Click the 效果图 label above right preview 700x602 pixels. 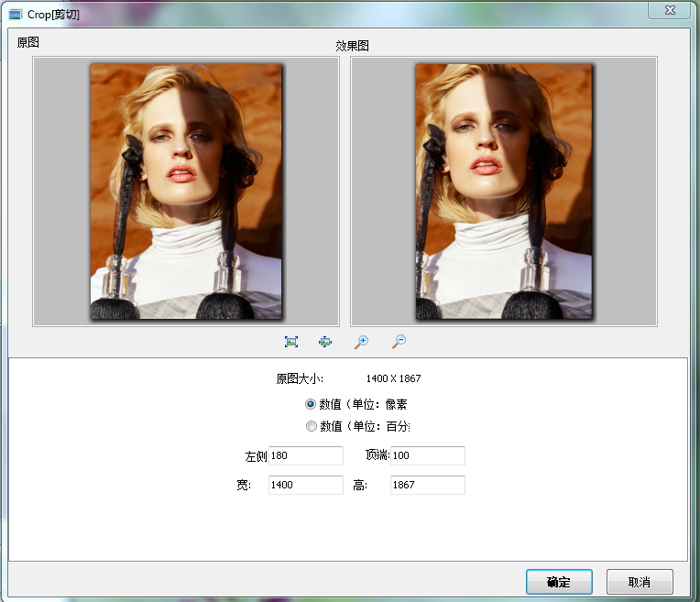click(352, 46)
